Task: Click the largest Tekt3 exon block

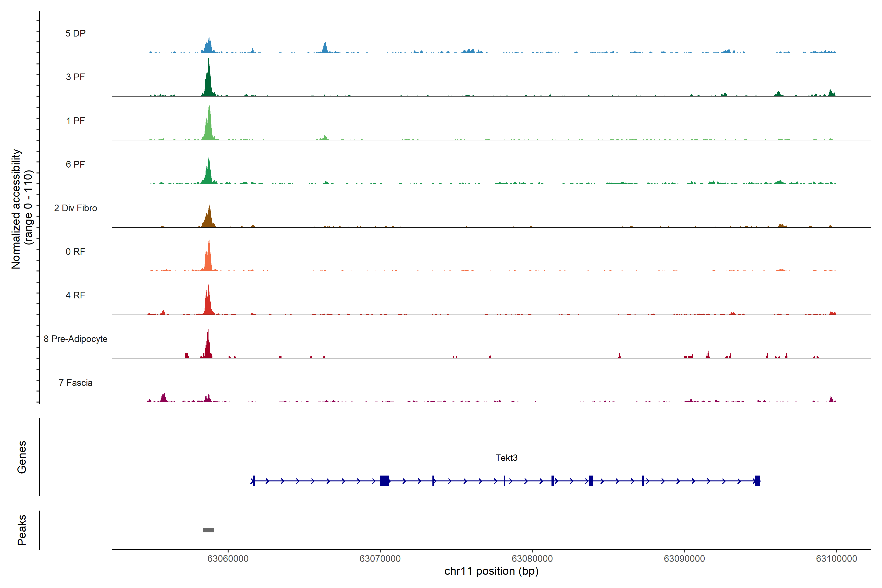Action: (384, 481)
